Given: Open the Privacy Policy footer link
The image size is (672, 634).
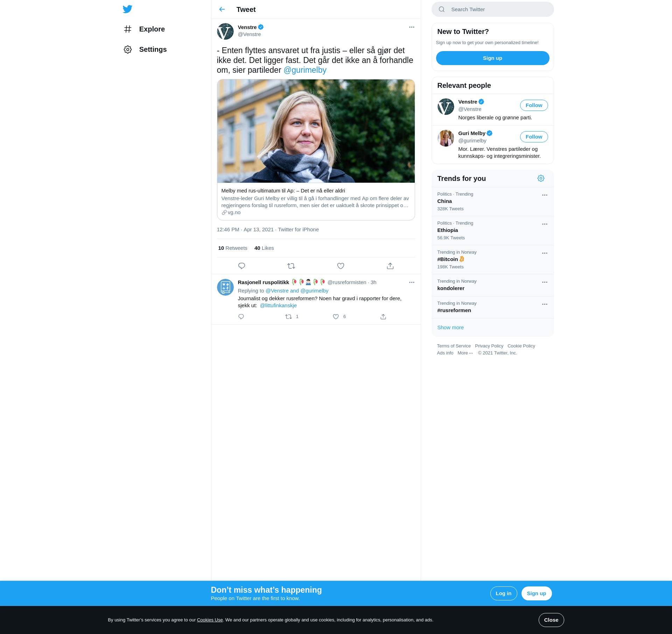Looking at the screenshot, I should 489,346.
